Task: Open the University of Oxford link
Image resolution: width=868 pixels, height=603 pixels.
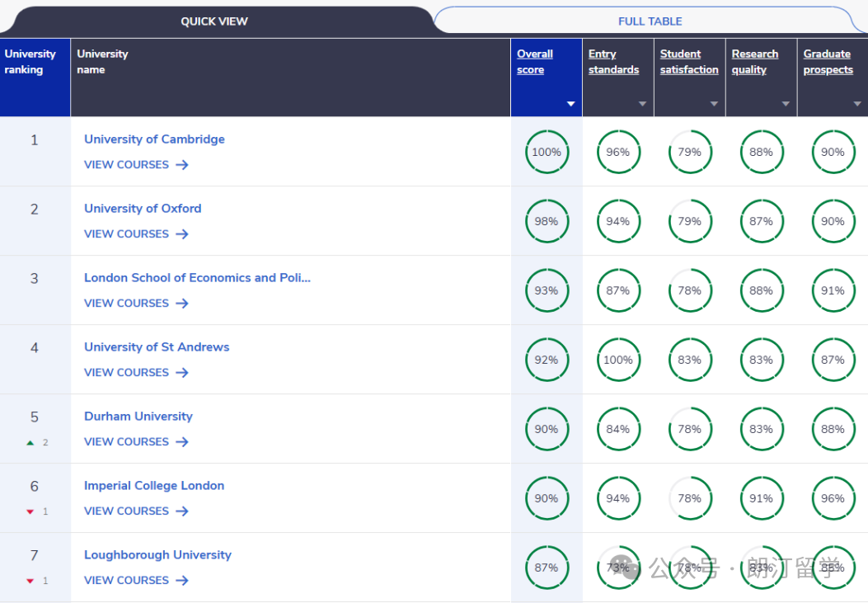Action: coord(143,208)
